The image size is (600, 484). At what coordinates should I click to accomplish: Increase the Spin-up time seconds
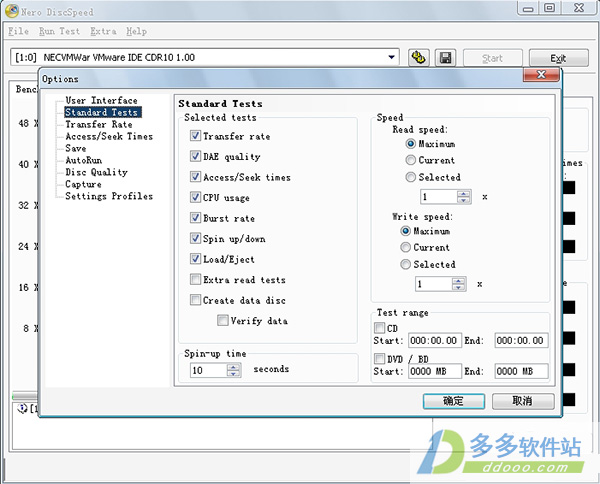(233, 367)
